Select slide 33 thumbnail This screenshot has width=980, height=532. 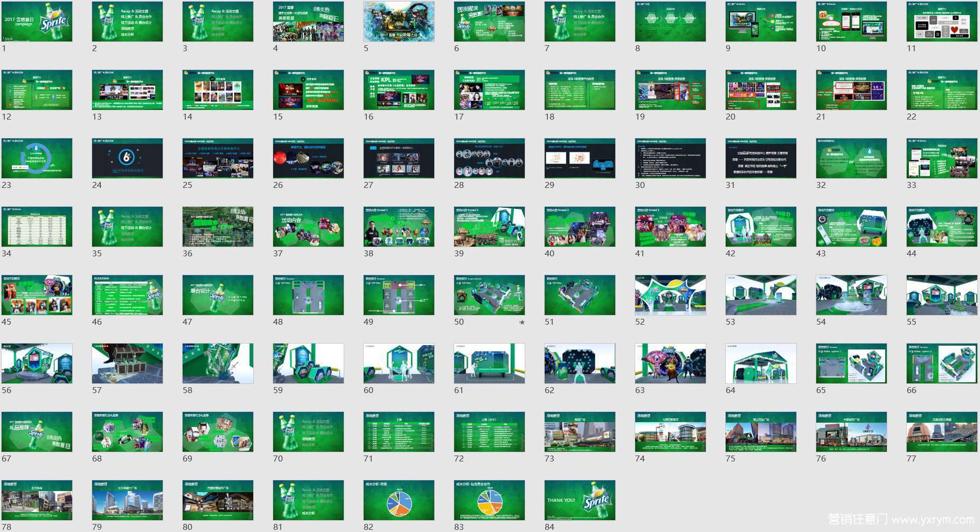coord(942,158)
